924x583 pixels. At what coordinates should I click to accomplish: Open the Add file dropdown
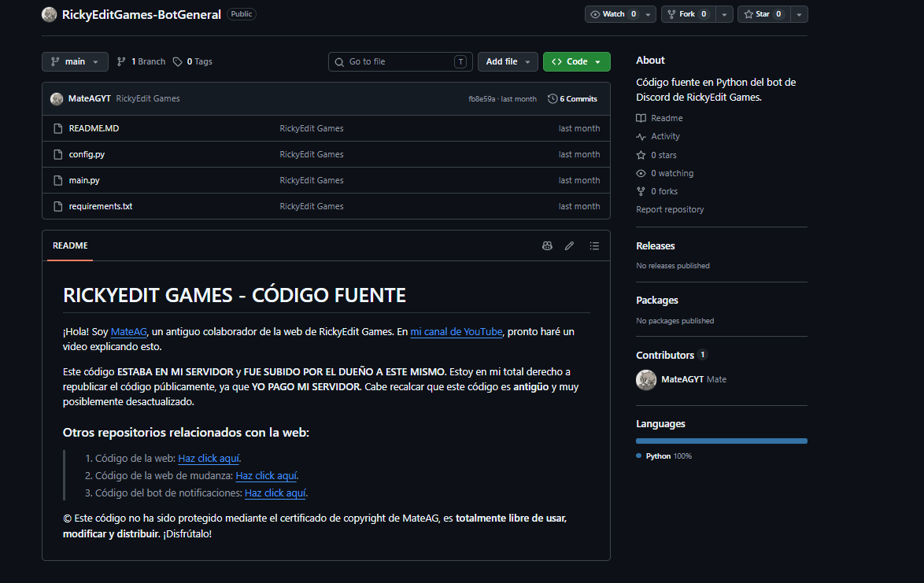508,62
